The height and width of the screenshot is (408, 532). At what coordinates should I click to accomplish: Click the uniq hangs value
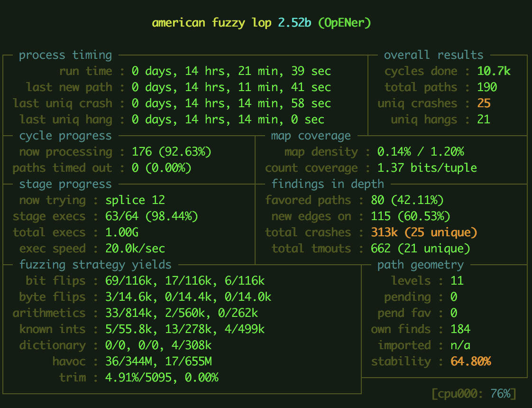(x=484, y=119)
